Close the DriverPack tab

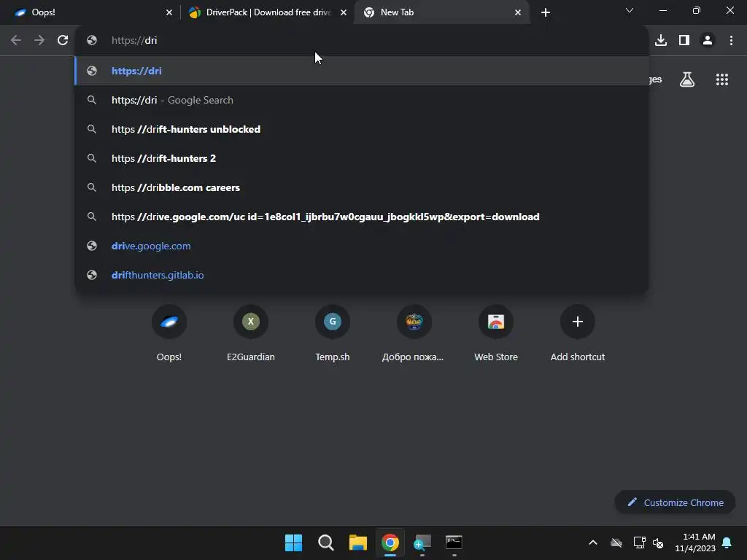(x=344, y=12)
